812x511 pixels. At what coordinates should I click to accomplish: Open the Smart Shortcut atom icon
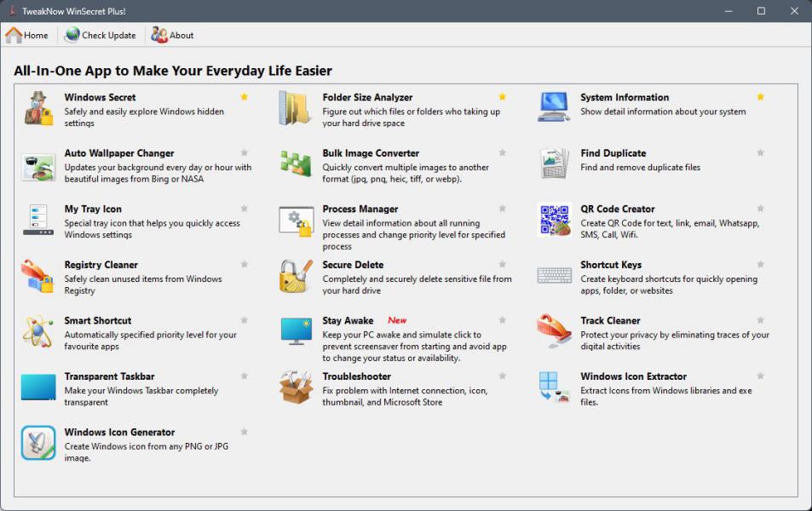point(37,331)
